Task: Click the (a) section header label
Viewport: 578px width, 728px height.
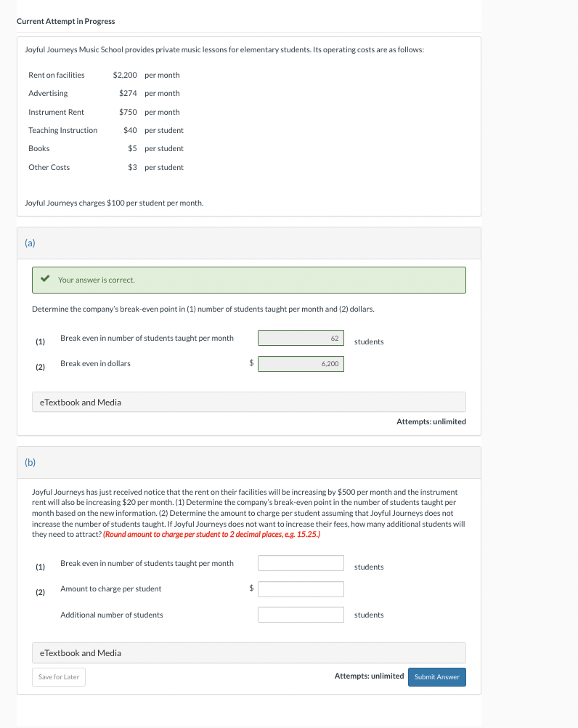Action: pyautogui.click(x=30, y=243)
